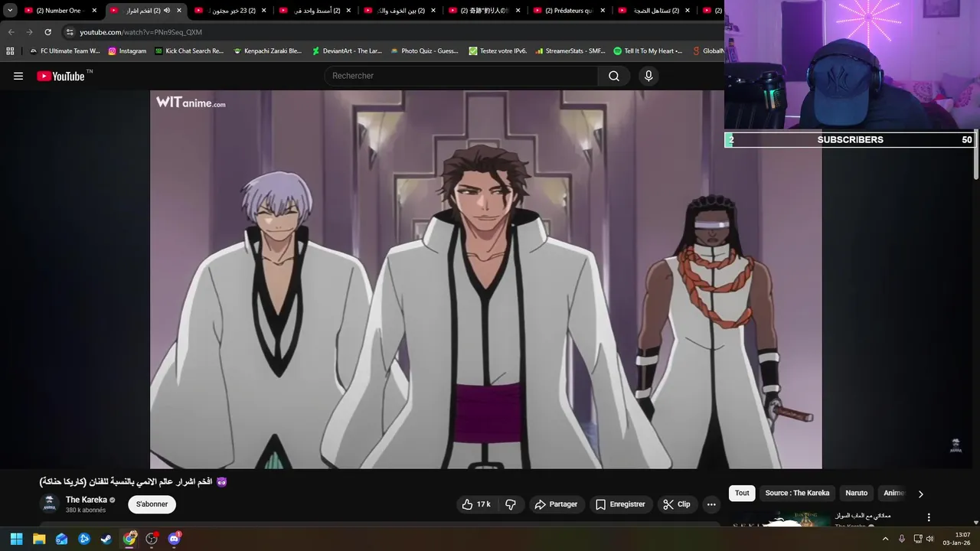This screenshot has height=551, width=980.
Task: Open the Instagram bookmark
Action: 127,51
